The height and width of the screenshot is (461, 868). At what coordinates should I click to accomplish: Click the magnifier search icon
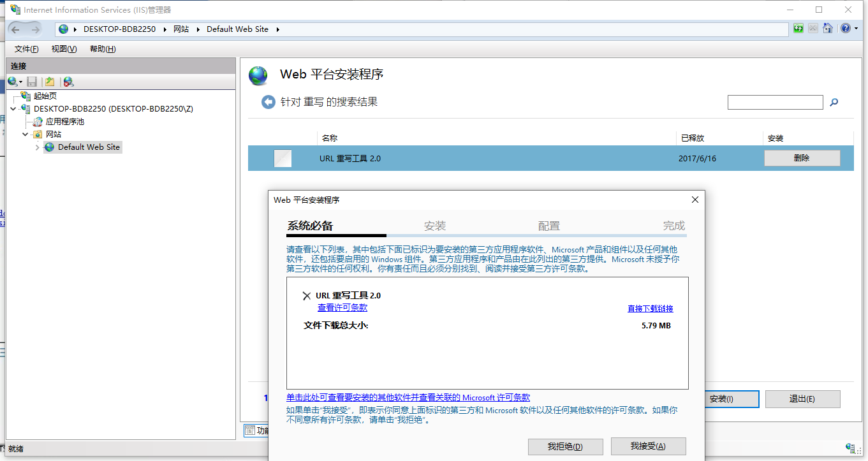click(x=834, y=102)
